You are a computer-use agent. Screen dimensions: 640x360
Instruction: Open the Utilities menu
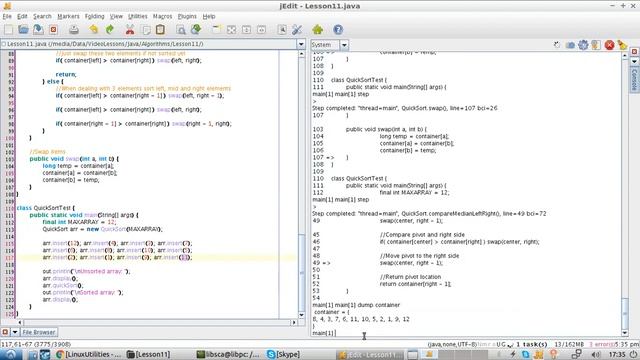point(138,16)
